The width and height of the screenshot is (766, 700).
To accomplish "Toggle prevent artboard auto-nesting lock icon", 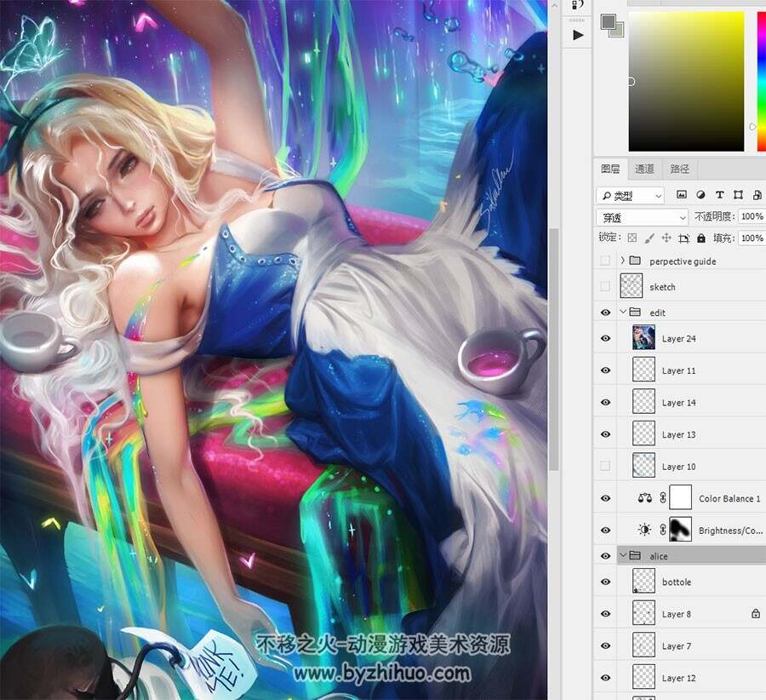I will pos(683,238).
